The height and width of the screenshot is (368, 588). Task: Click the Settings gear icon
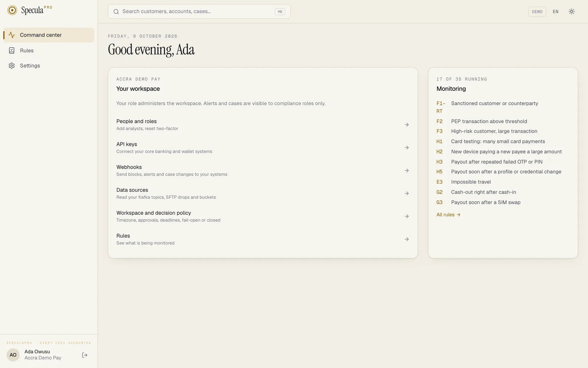tap(12, 66)
